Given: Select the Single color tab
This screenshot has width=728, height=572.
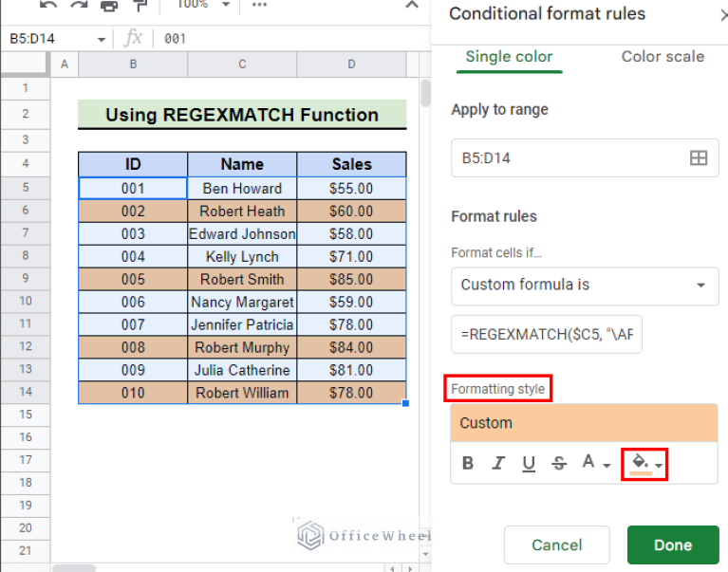Looking at the screenshot, I should pyautogui.click(x=509, y=57).
